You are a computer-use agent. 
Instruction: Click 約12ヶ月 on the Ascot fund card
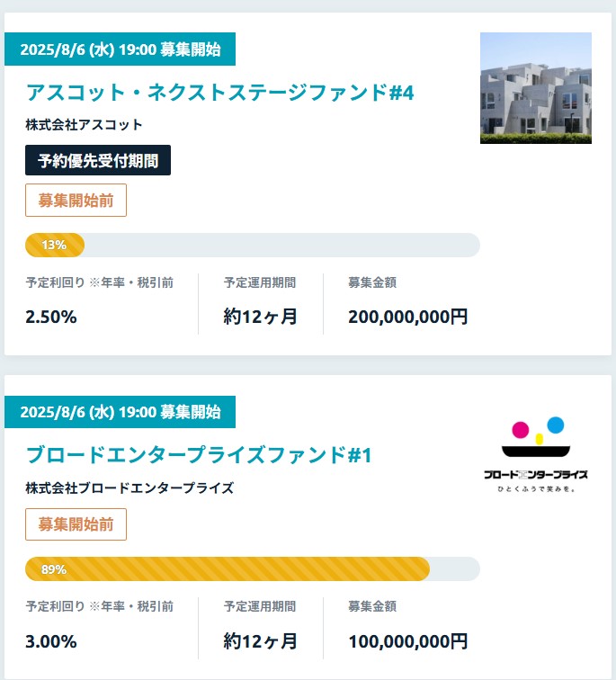click(260, 317)
